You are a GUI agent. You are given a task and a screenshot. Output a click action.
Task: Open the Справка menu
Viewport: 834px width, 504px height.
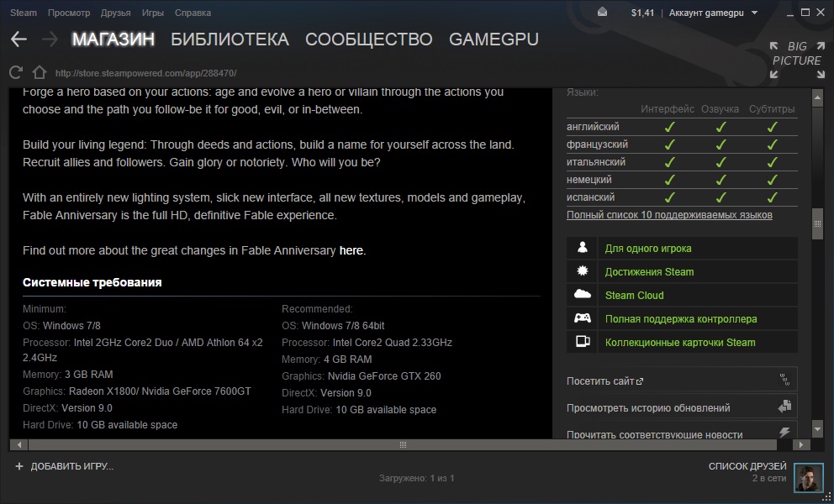tap(193, 13)
